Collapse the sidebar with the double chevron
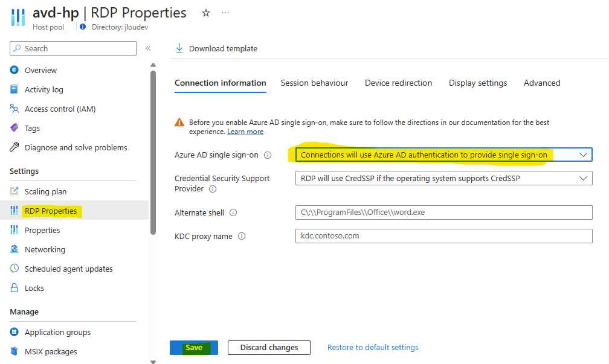The height and width of the screenshot is (364, 609). tap(148, 48)
